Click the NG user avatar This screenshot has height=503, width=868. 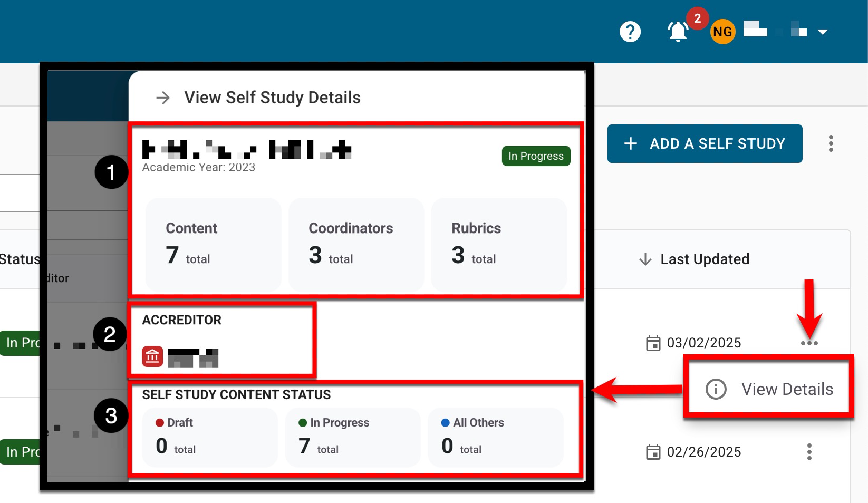pos(722,32)
